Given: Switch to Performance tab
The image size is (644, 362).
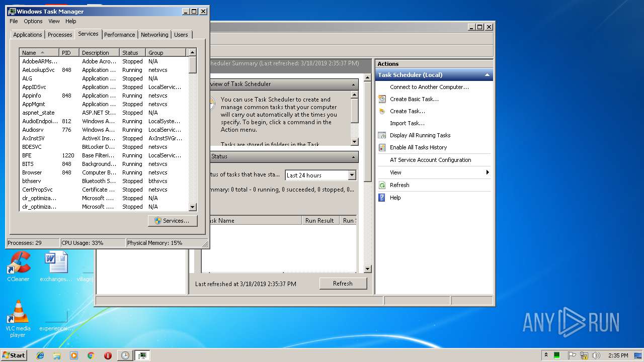Looking at the screenshot, I should 120,35.
